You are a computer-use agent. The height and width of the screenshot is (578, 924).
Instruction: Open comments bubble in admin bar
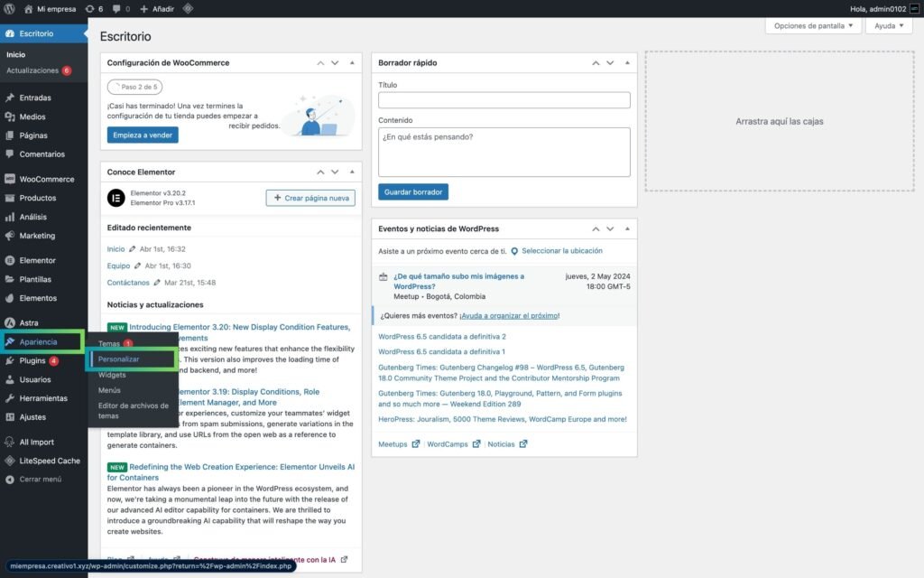click(121, 9)
